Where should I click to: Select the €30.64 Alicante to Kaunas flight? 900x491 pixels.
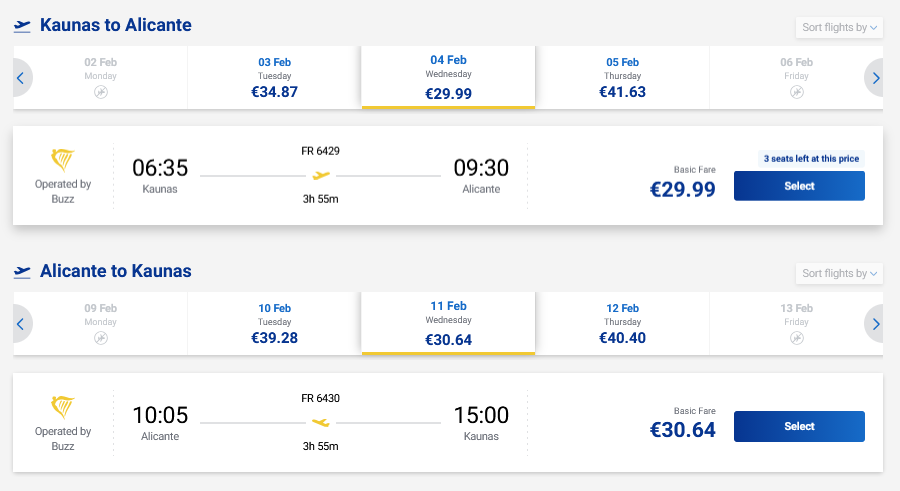(799, 427)
